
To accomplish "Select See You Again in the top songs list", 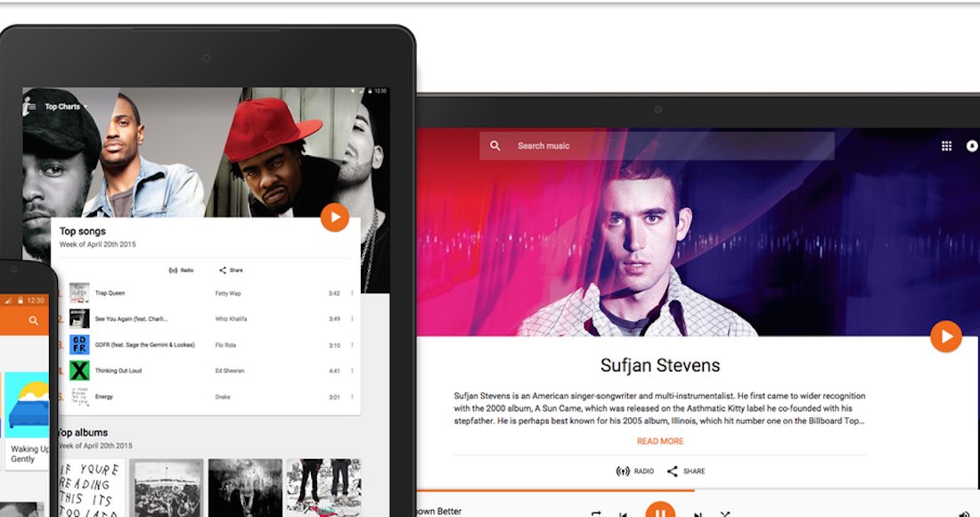I will [x=131, y=319].
